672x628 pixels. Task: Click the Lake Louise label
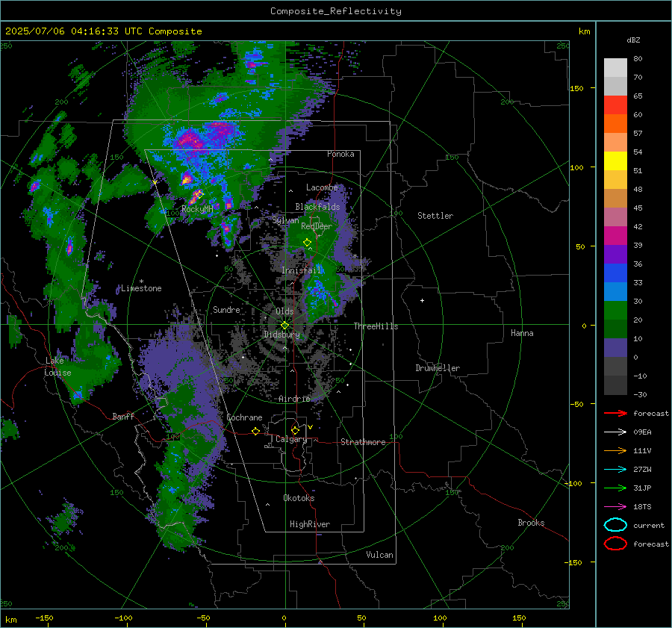[x=57, y=367]
